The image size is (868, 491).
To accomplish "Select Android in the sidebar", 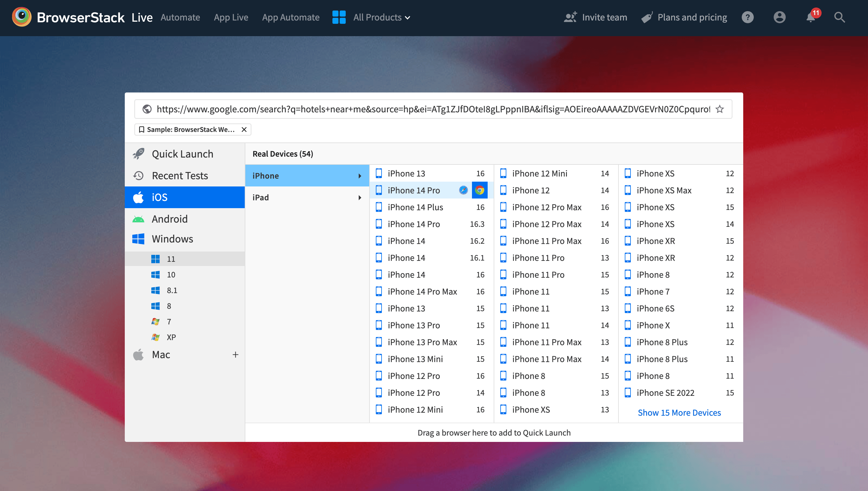I will point(169,219).
